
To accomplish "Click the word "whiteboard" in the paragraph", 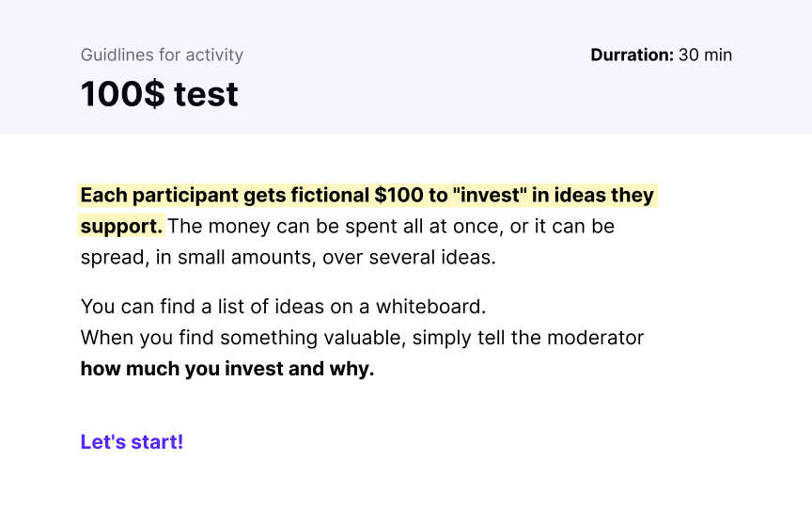I will 429,307.
